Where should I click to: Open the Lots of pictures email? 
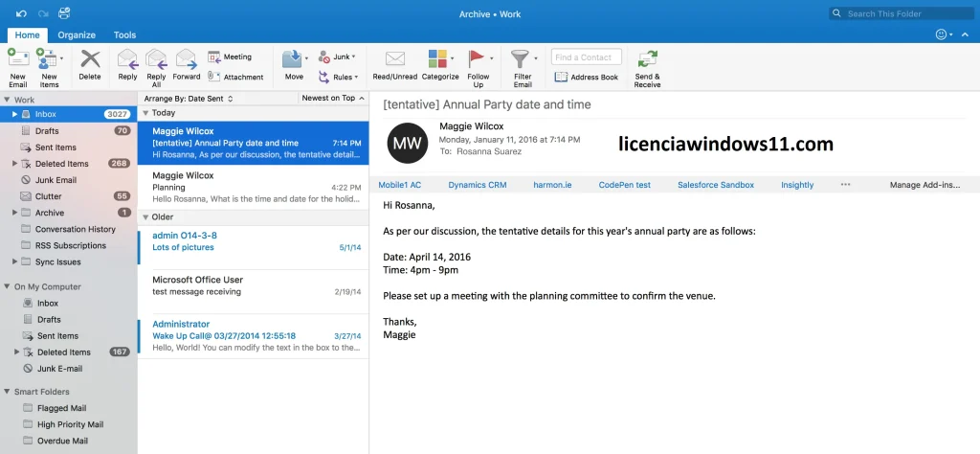pos(253,248)
